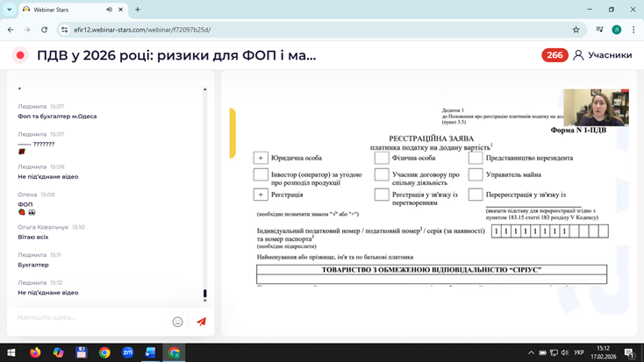Check the Фізична особа checkbox
644x362 pixels.
tap(382, 158)
